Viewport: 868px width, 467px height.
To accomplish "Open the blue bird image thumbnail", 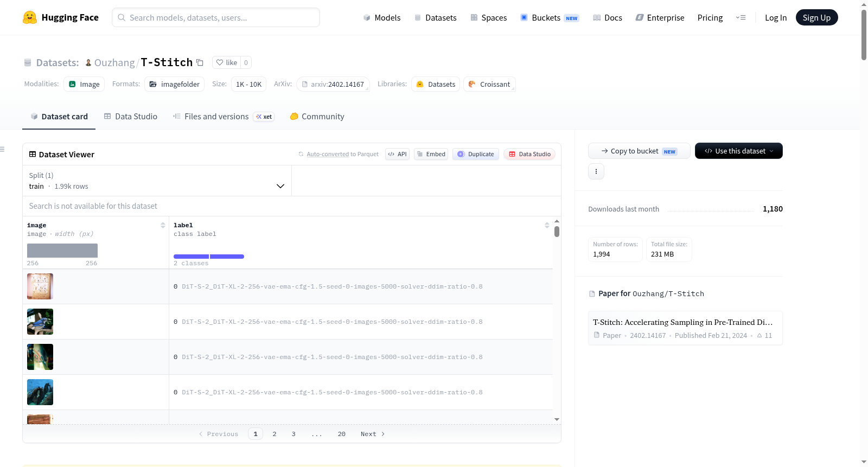I will tap(40, 322).
